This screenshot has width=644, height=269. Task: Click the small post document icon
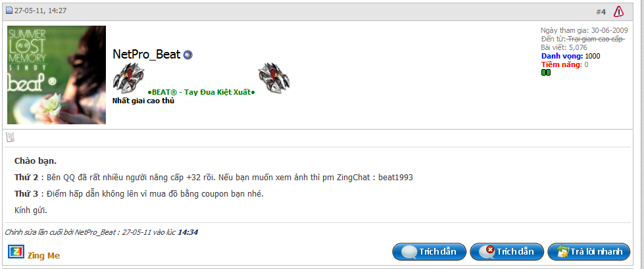[11, 137]
